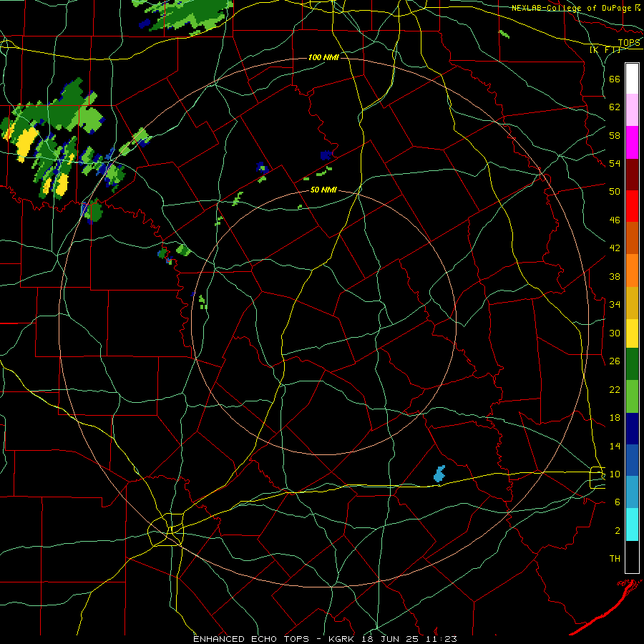Click the "6" legend value
Screen dimensions: 644x644
[x=618, y=502]
